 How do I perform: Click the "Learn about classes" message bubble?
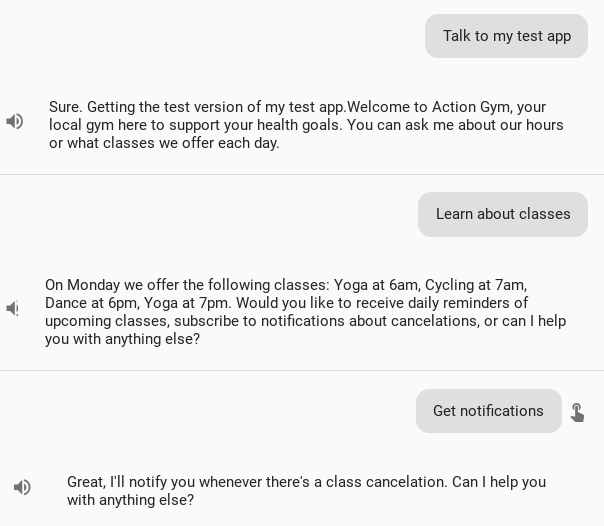click(502, 214)
